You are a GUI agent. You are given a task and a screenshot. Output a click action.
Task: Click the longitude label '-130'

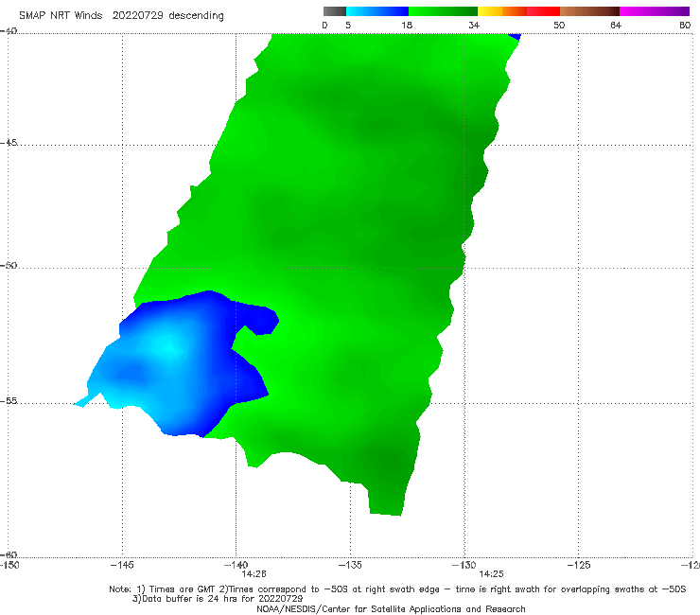[464, 565]
